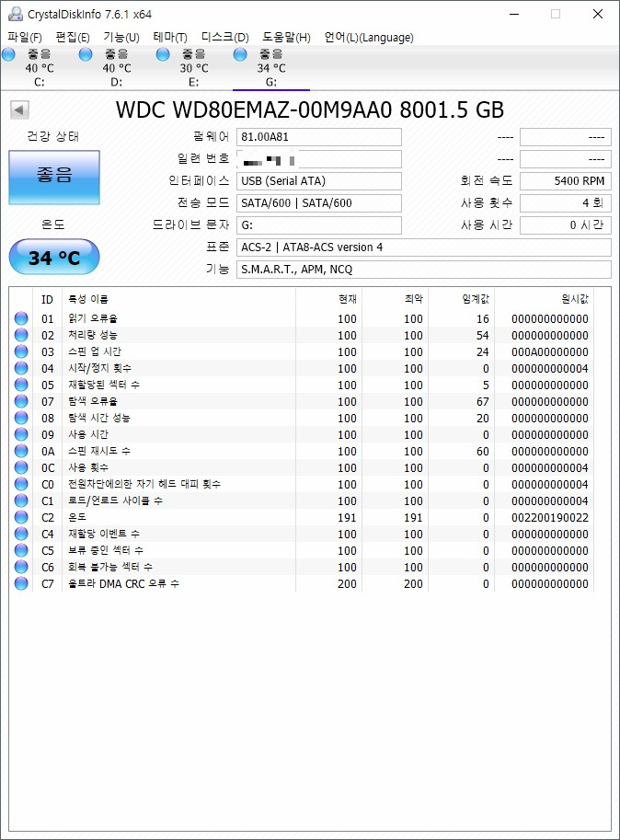The width and height of the screenshot is (620, 840).
Task: Click the 드라이브 문자 field showing G:
Action: coord(319,225)
